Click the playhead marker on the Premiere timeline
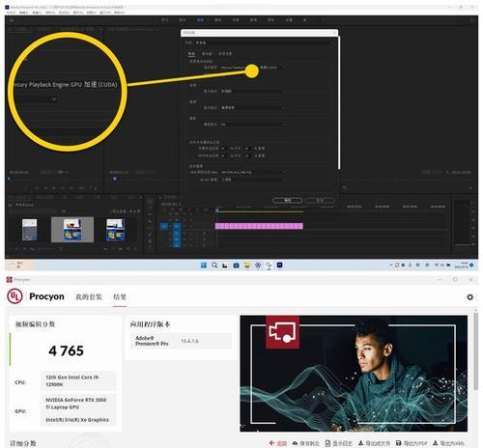 (217, 210)
